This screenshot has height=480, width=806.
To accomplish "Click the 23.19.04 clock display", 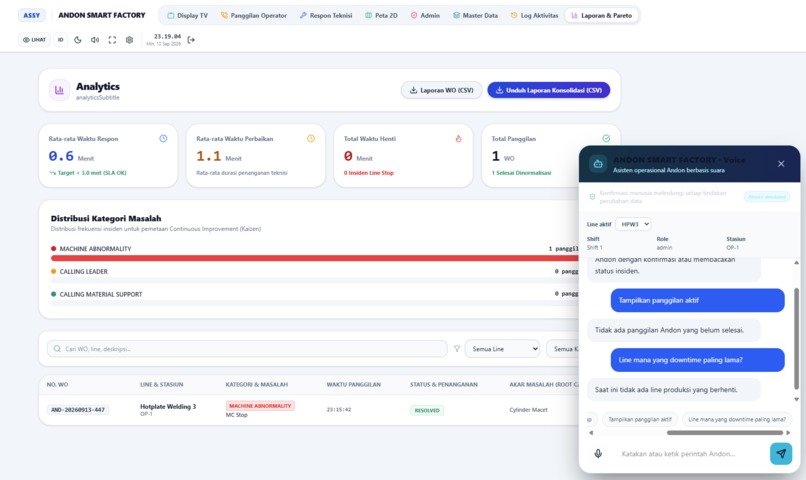I will point(167,36).
